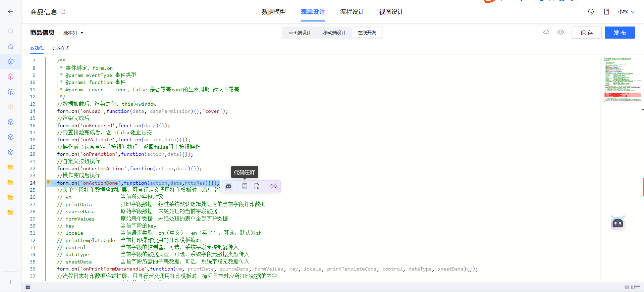Open 商品信息 in new window icon
This screenshot has height=292, width=644.
(x=63, y=12)
